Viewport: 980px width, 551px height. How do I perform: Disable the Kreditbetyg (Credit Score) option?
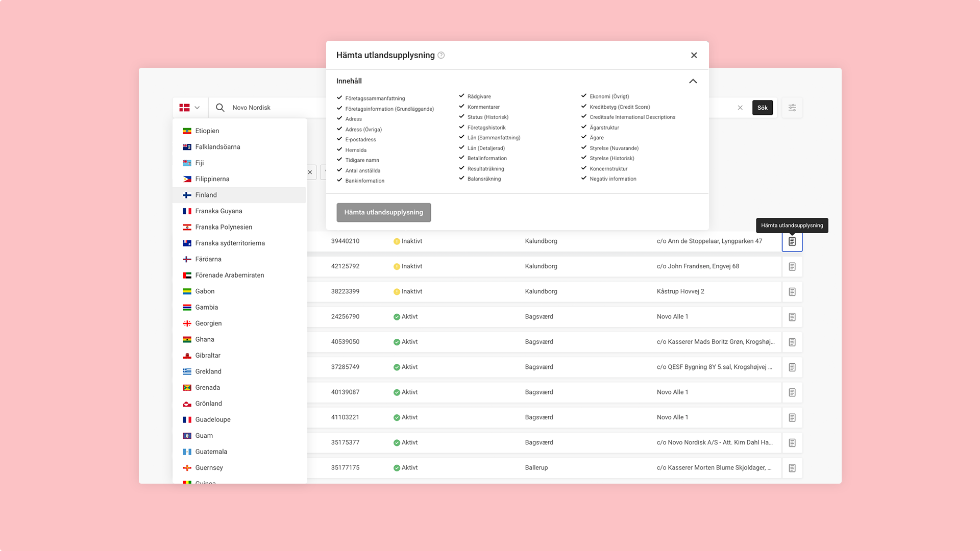[x=583, y=107]
